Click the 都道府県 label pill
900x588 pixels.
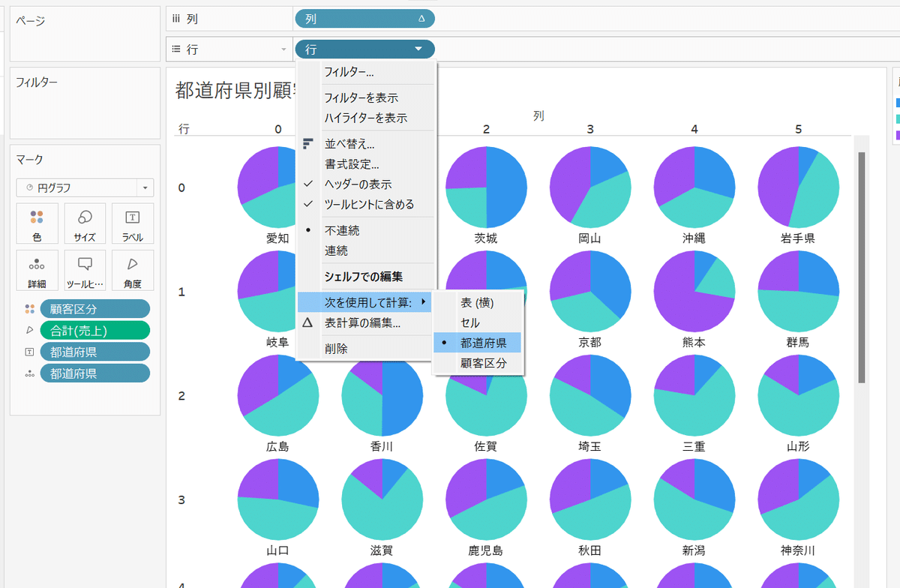tap(95, 352)
